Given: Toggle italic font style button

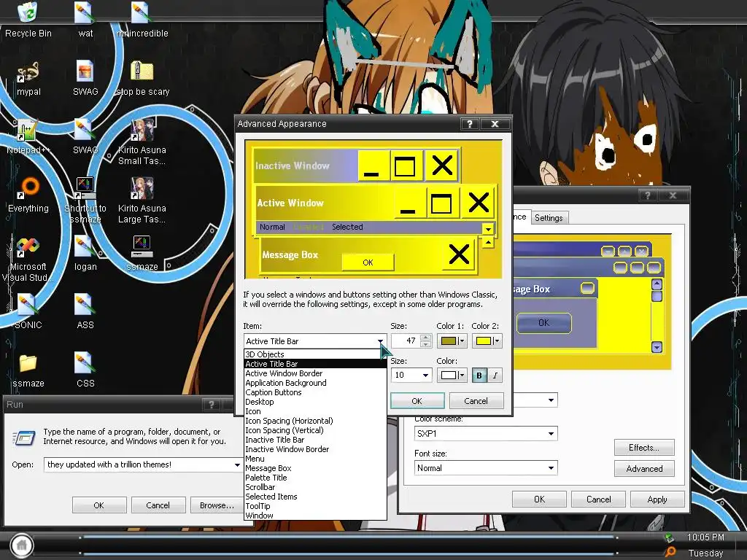Looking at the screenshot, I should [495, 376].
